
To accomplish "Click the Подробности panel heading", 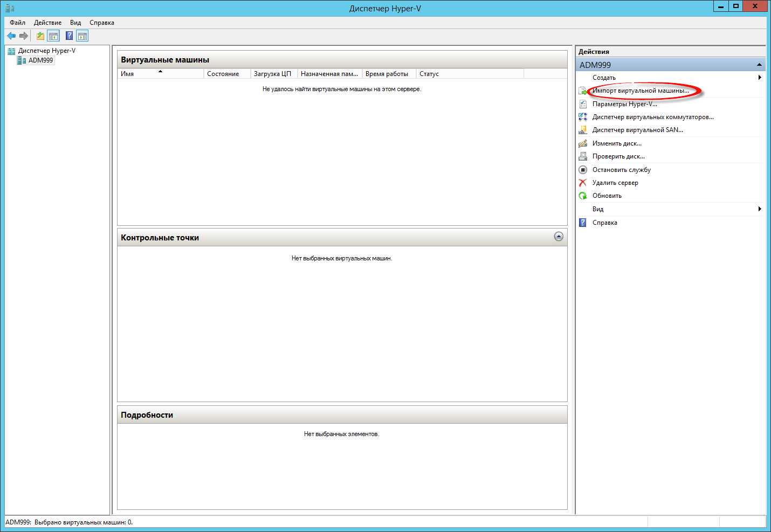I will (147, 415).
